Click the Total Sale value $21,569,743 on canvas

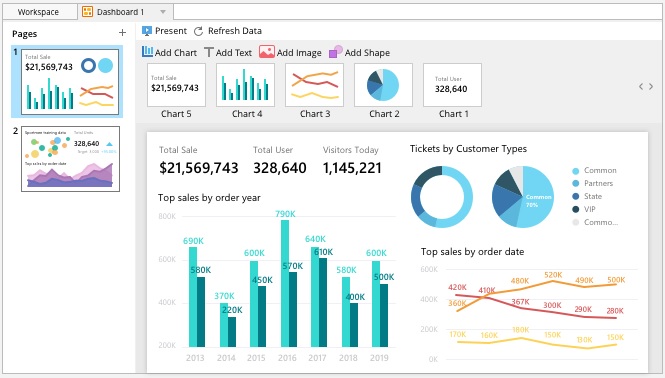[198, 168]
